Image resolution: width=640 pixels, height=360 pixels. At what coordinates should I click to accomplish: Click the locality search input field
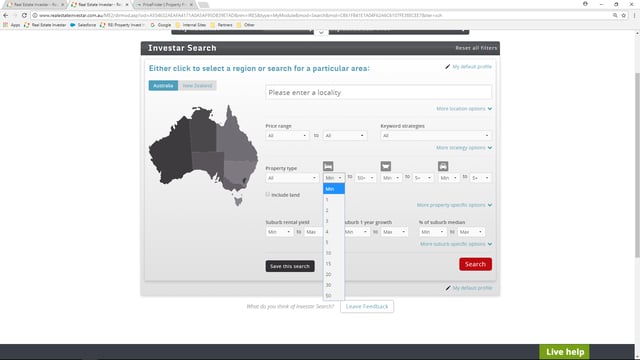pyautogui.click(x=378, y=93)
